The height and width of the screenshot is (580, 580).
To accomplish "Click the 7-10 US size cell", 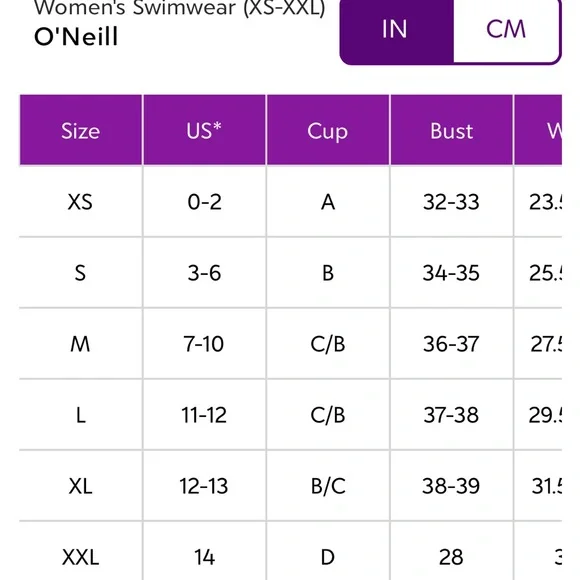I will 204,344.
